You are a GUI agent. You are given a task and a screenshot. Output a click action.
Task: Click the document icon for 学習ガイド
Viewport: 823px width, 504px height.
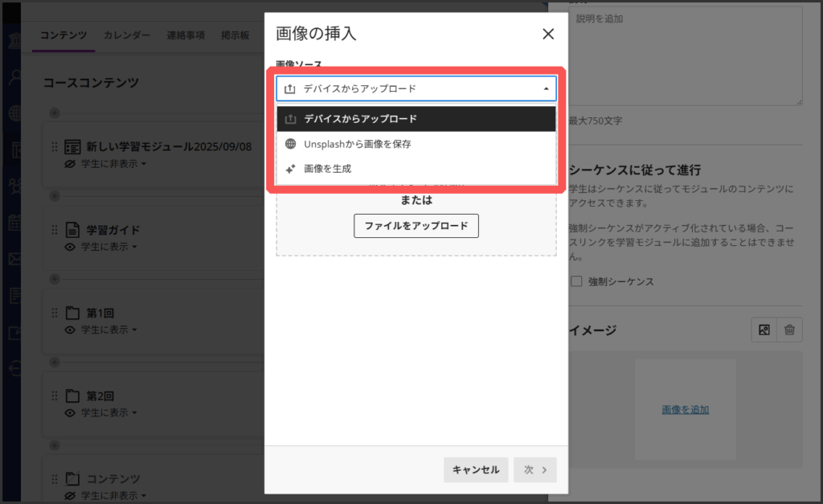coord(72,230)
